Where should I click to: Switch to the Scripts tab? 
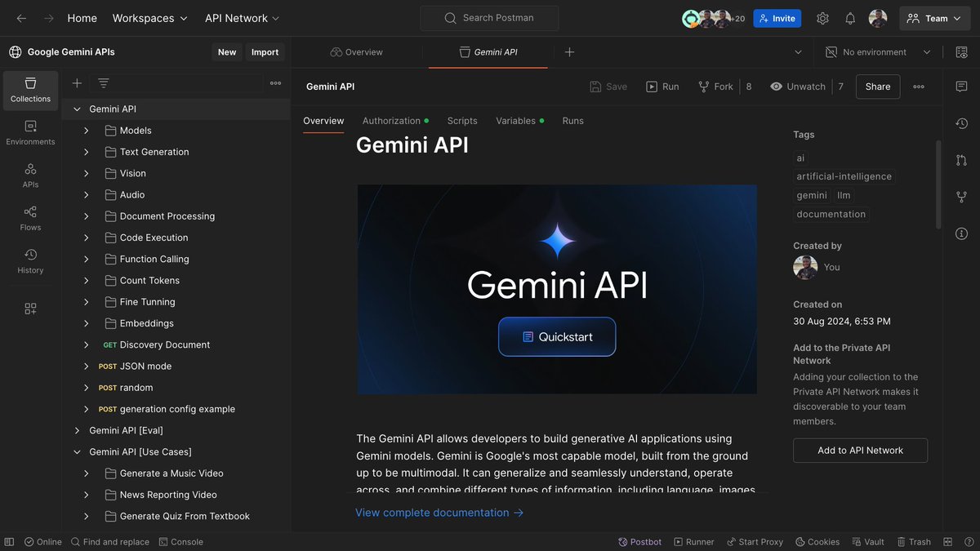pyautogui.click(x=462, y=121)
